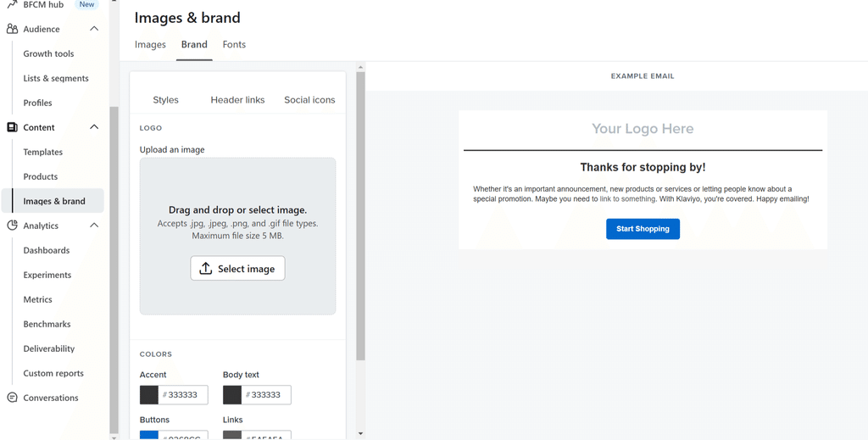Click the Content section icon in sidebar
The height and width of the screenshot is (440, 868).
(x=12, y=127)
